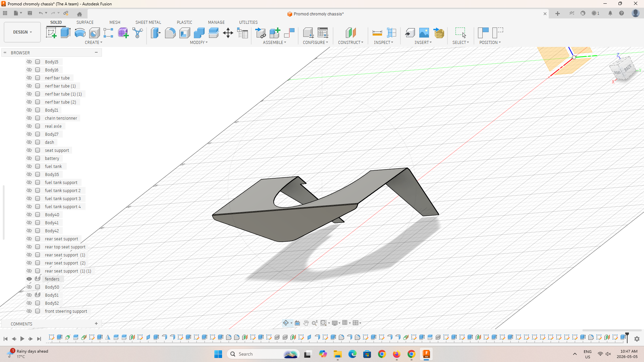Select the Hole tool

point(94,33)
